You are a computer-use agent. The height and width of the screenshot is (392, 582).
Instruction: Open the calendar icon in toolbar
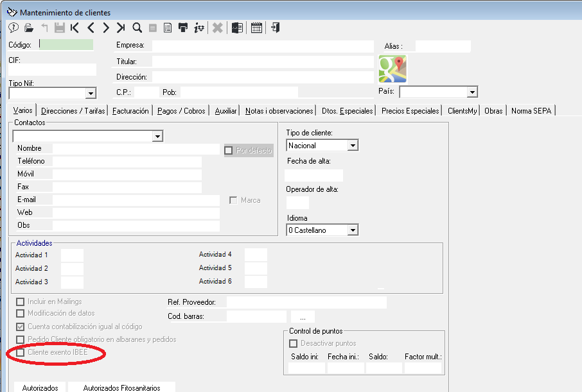[x=256, y=28]
